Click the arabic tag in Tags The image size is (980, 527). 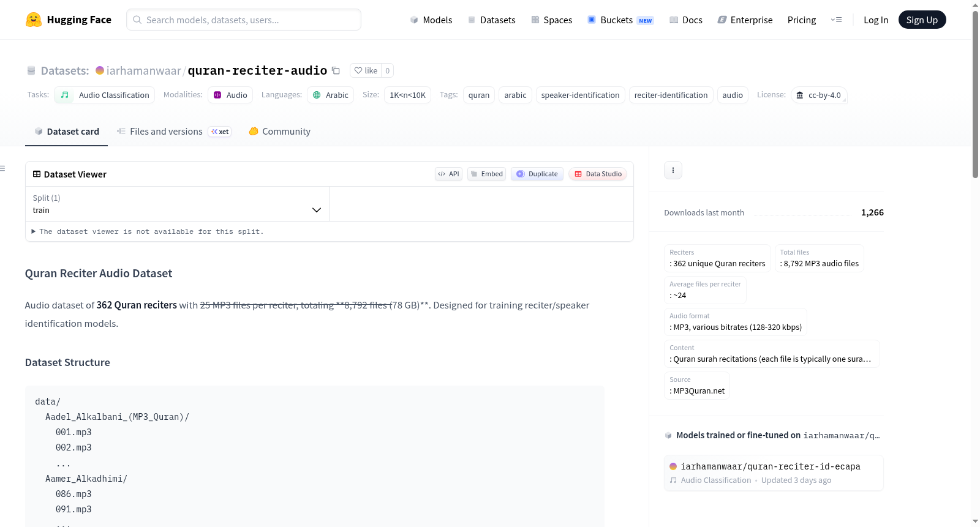515,95
